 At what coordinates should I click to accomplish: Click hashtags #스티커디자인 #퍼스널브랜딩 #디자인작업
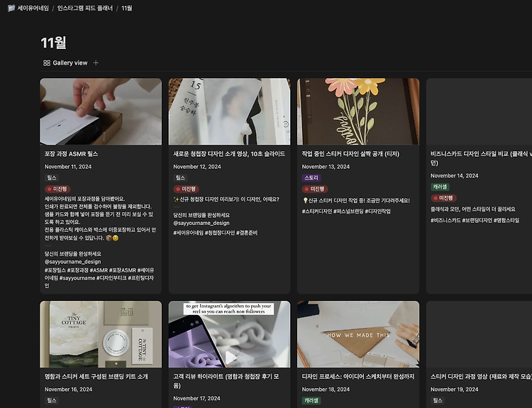346,211
